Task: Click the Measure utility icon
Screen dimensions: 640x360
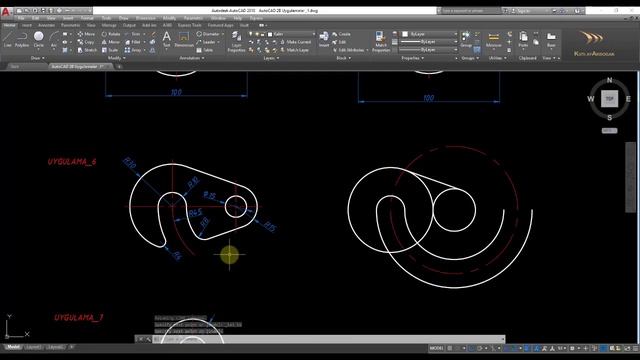Action: [x=493, y=40]
